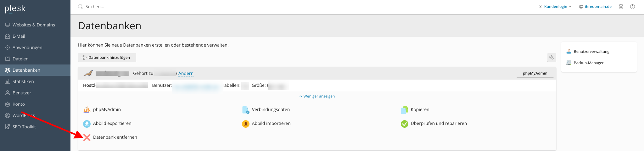This screenshot has height=151, width=644.
Task: Open the Kundenlogin dropdown menu
Action: (x=555, y=7)
